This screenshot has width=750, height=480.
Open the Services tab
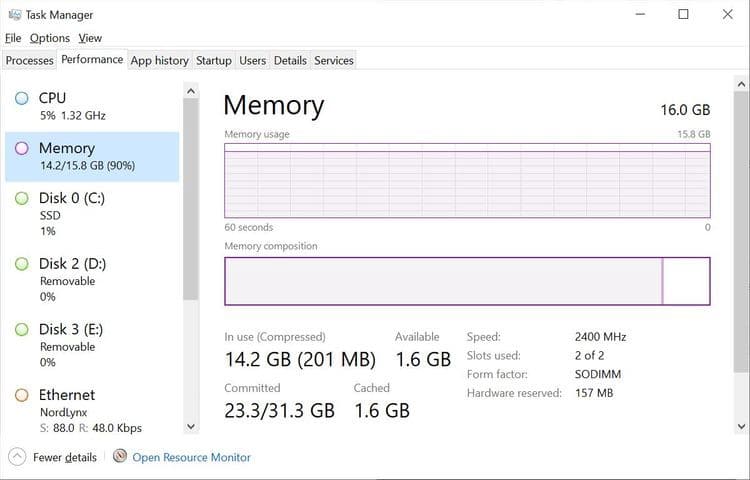(x=334, y=61)
